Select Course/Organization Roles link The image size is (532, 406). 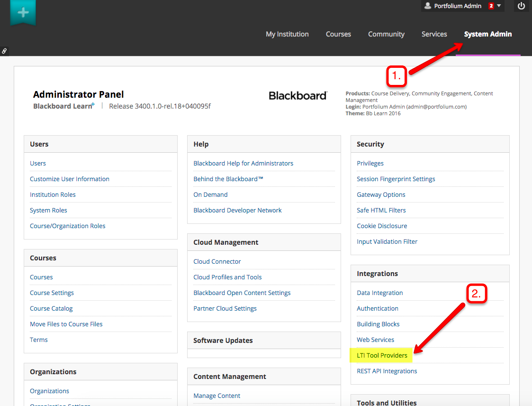(68, 226)
